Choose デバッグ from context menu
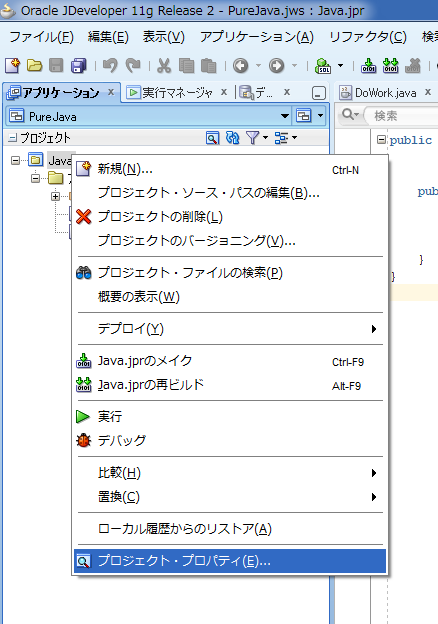This screenshot has height=624, width=438. pos(230,441)
